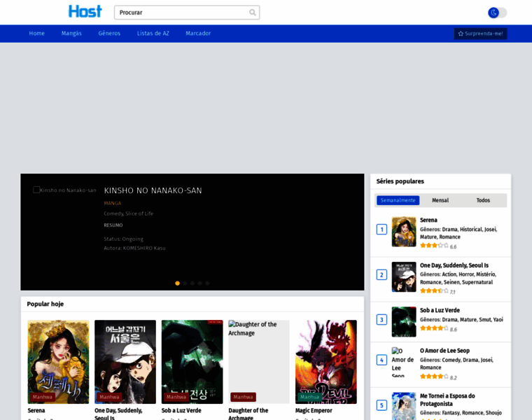Switch to the Semanalmente tab
This screenshot has width=532, height=420.
point(398,200)
